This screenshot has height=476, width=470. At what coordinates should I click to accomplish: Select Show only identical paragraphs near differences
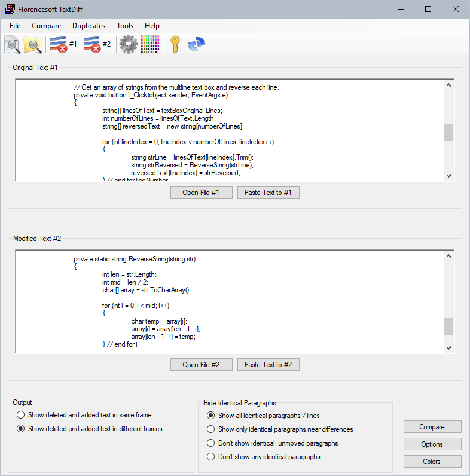[x=280, y=429]
